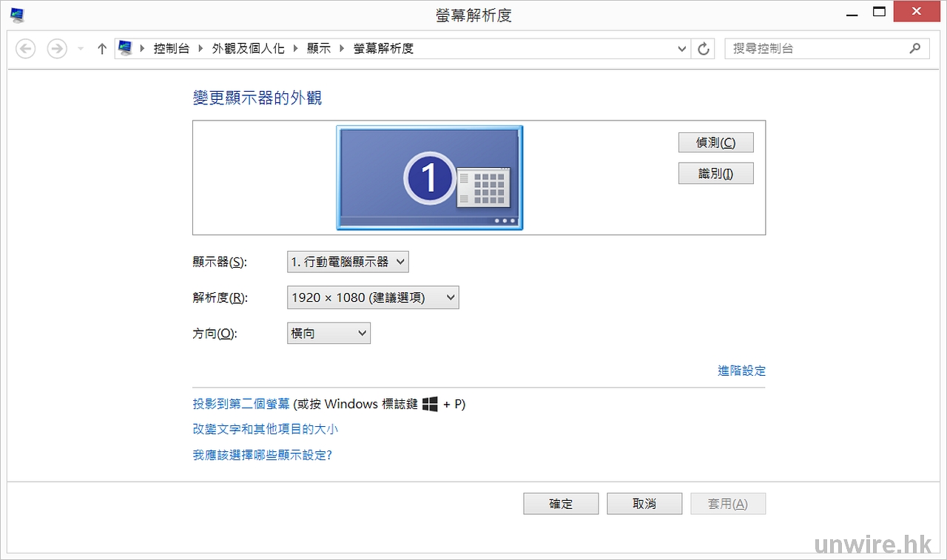The height and width of the screenshot is (560, 947).
Task: Click the Control Panel icon in address bar
Action: pyautogui.click(x=126, y=48)
